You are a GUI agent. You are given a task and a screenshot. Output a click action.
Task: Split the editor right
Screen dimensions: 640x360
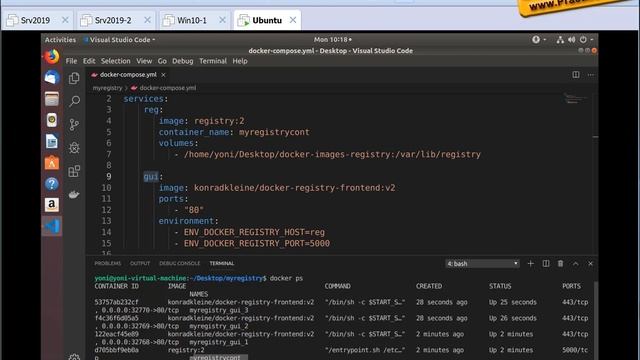(576, 75)
